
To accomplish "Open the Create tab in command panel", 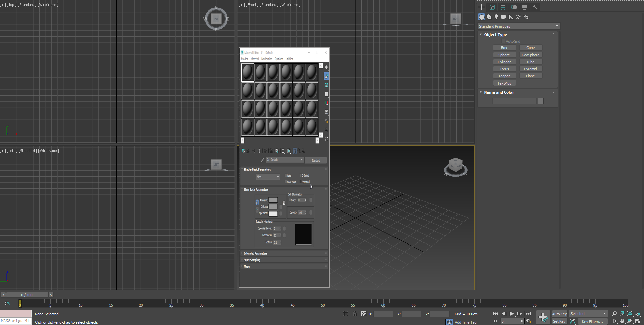I will coord(481,7).
